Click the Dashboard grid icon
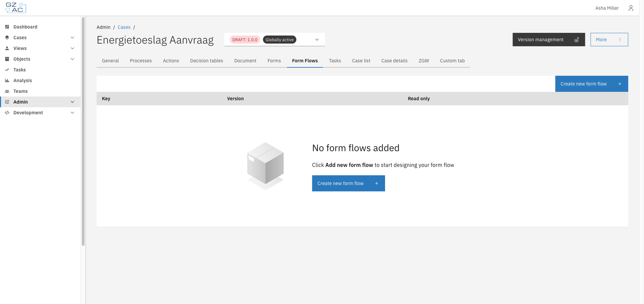This screenshot has height=304, width=644. coord(7,27)
